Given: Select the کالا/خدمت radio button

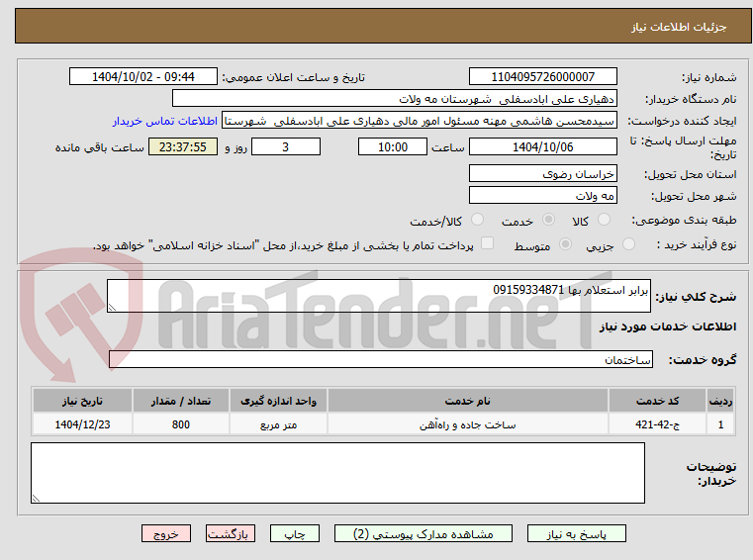Looking at the screenshot, I should click(477, 220).
